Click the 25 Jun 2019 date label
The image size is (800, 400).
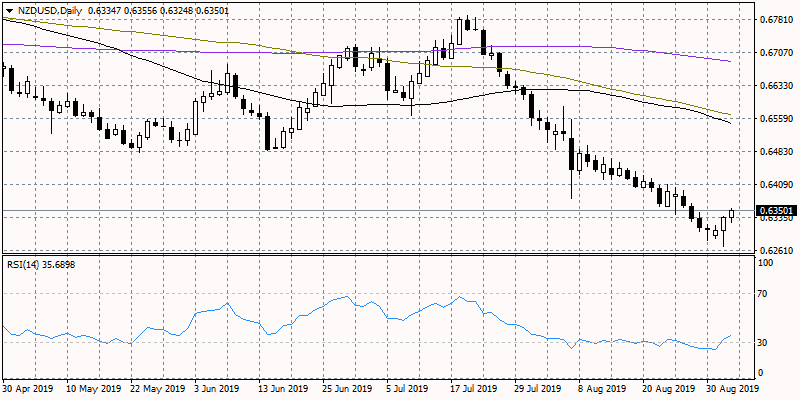click(x=347, y=387)
